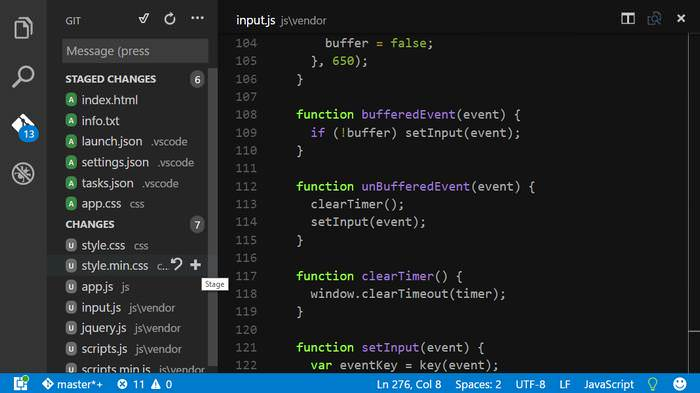700x393 pixels.
Task: Click the unBufferedEvent function name
Action: (415, 186)
